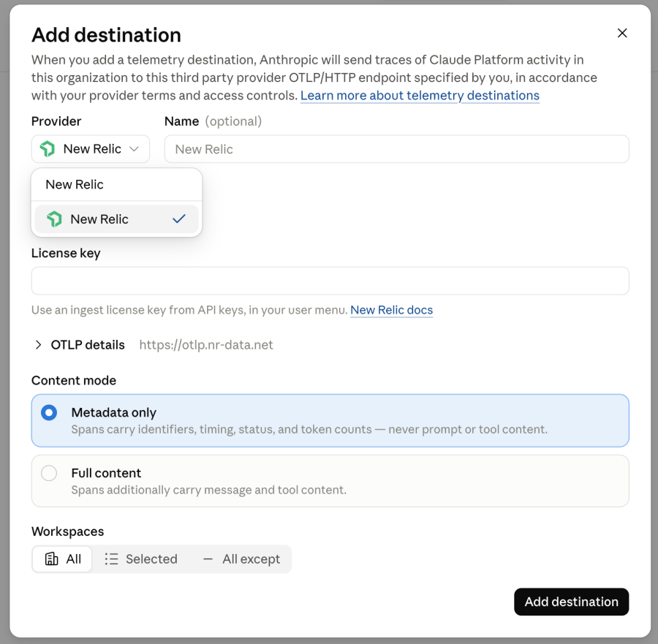
Task: Focus the optional Name text field
Action: coord(396,149)
